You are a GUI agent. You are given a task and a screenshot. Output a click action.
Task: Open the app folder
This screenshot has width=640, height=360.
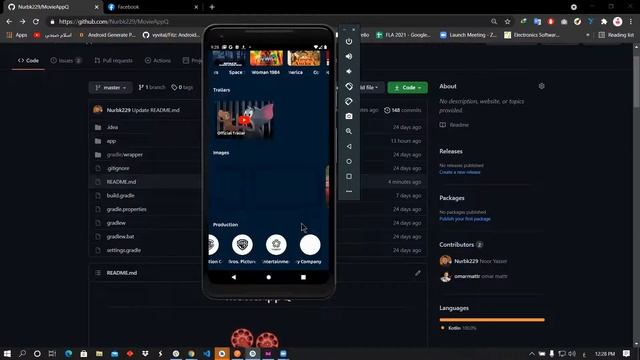(111, 141)
